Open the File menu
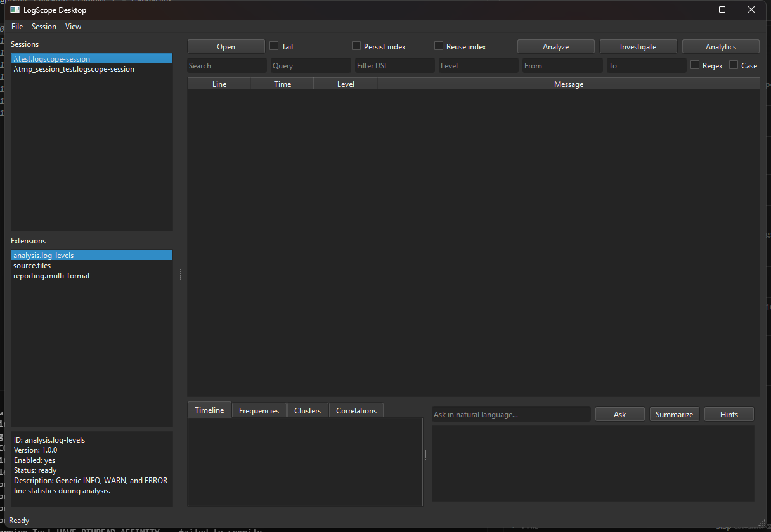 17,27
